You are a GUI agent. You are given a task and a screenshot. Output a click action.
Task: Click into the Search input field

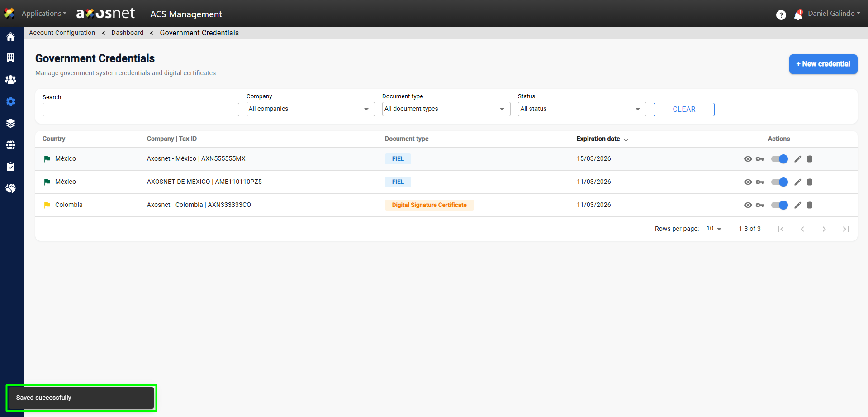(141, 110)
